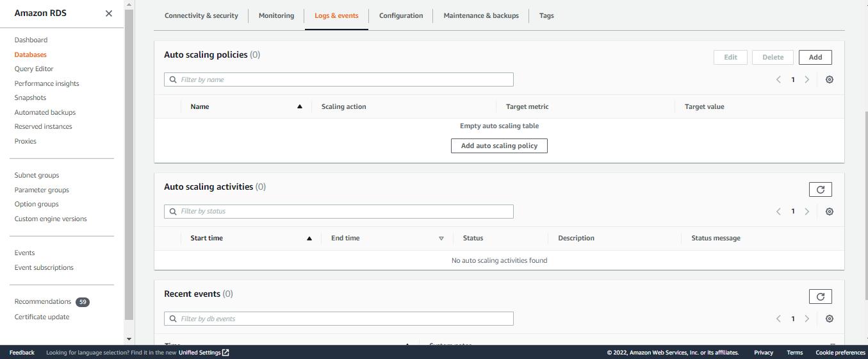Open Custom engine versions in sidebar
This screenshot has width=868, height=359.
[x=51, y=219]
